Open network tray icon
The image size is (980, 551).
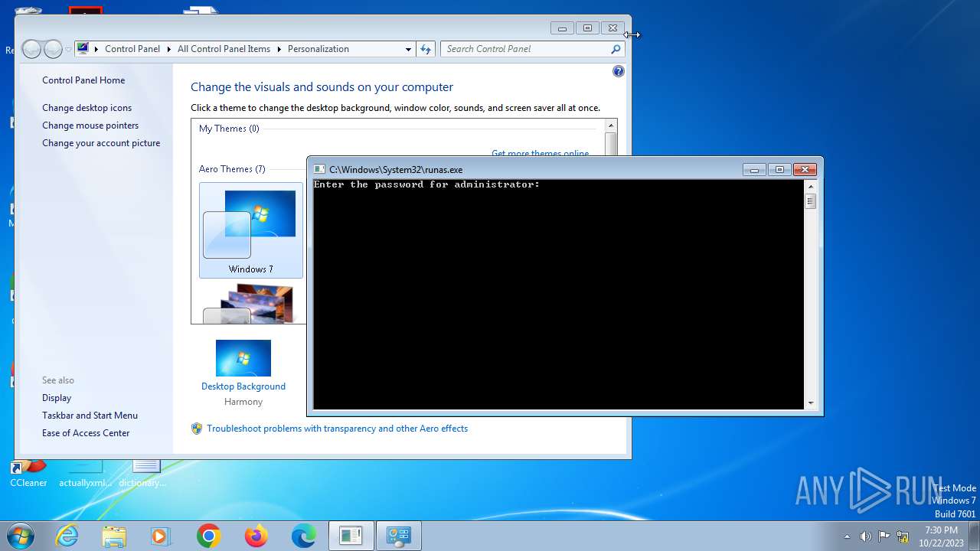pos(903,536)
